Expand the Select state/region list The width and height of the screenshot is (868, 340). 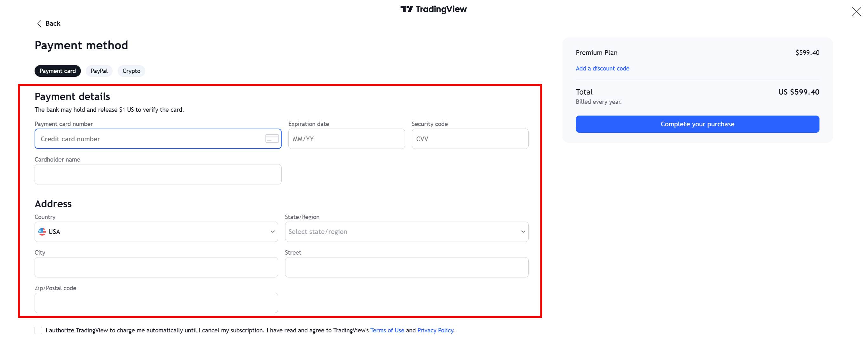[406, 232]
